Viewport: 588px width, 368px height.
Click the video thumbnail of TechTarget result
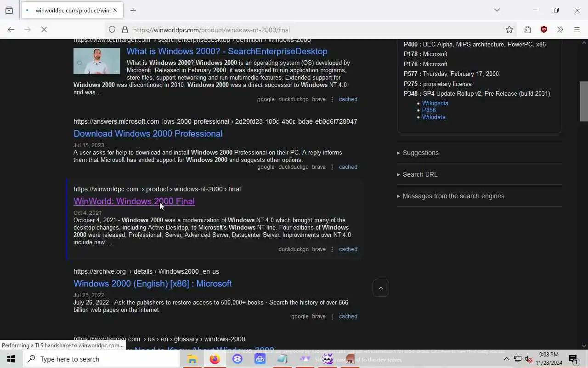(x=96, y=61)
